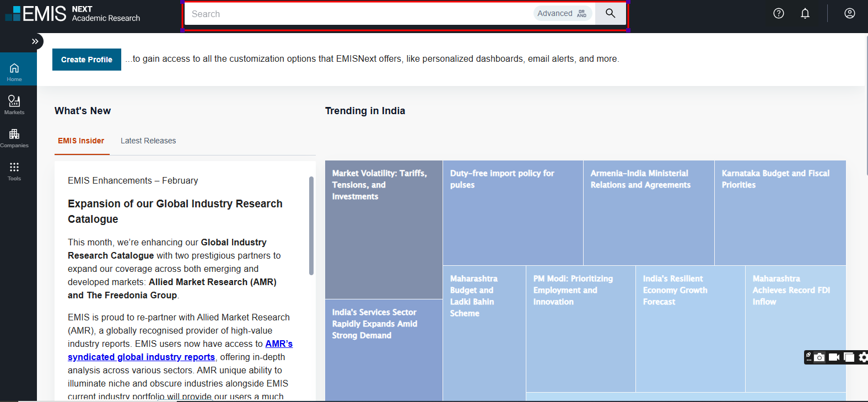
Task: Open the help question mark icon
Action: click(778, 13)
